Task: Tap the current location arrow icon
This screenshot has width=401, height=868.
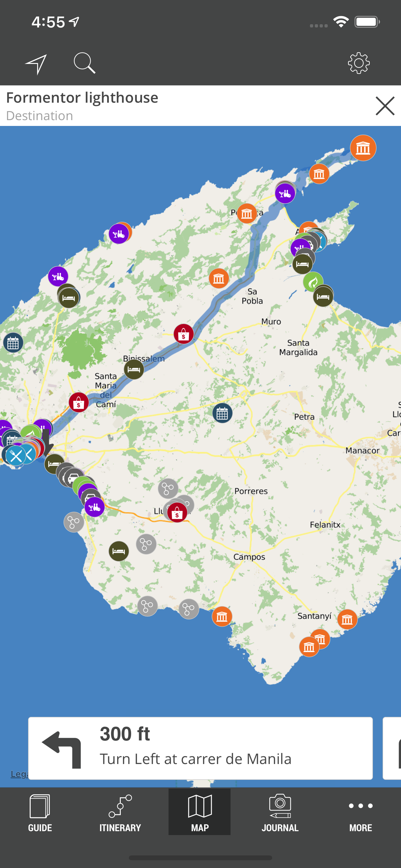Action: click(36, 64)
